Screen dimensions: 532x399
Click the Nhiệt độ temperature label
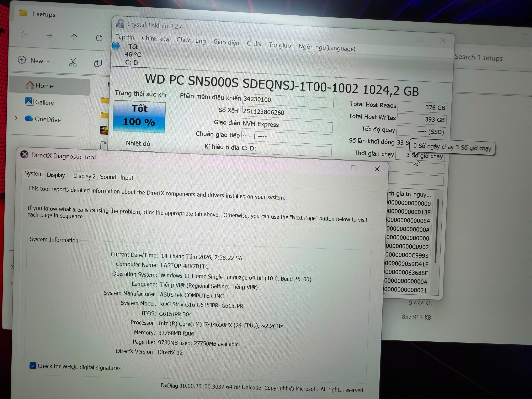coord(138,143)
